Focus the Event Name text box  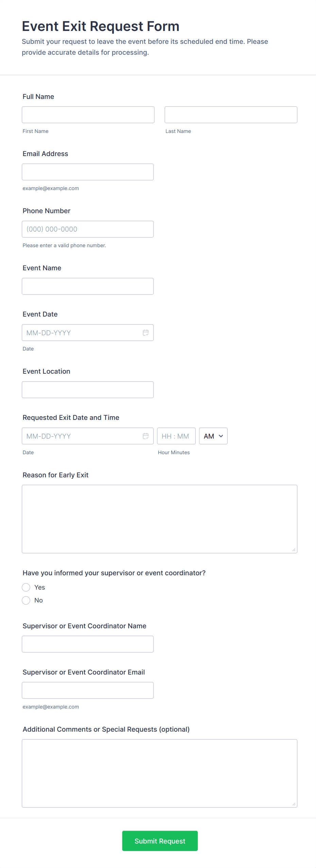click(x=88, y=286)
